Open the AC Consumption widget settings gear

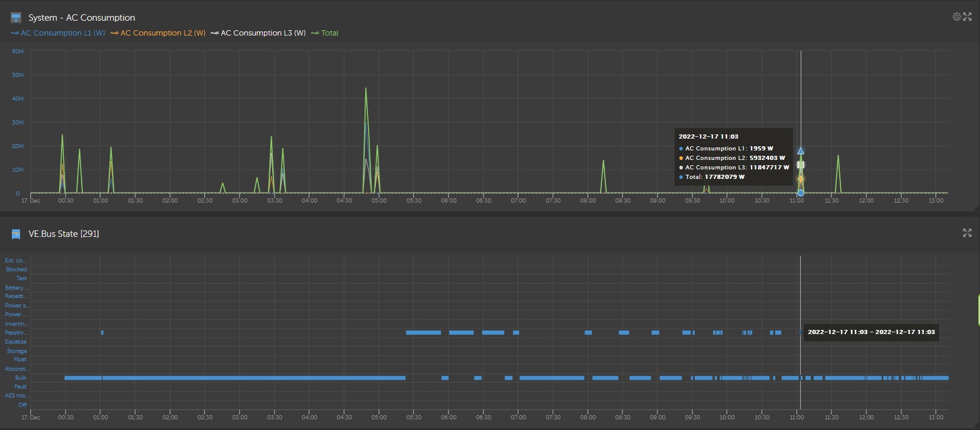coord(956,17)
